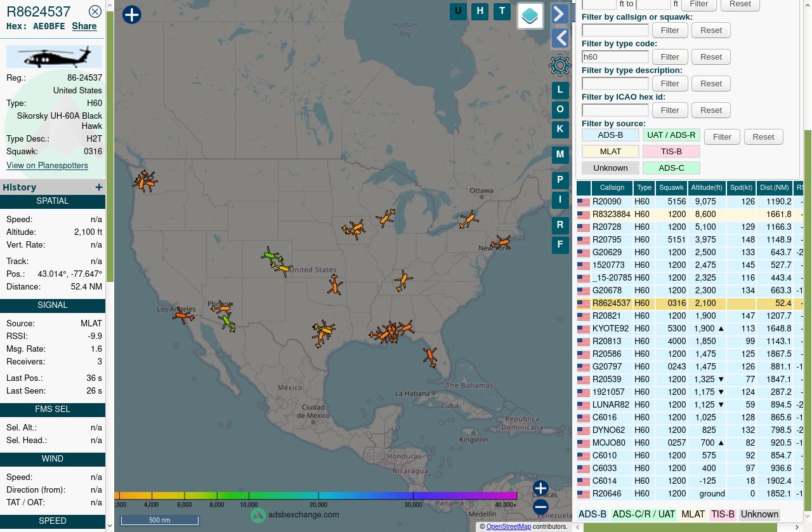The height and width of the screenshot is (532, 812).
Task: Click the helicopter icon near New York
Action: pos(501,243)
